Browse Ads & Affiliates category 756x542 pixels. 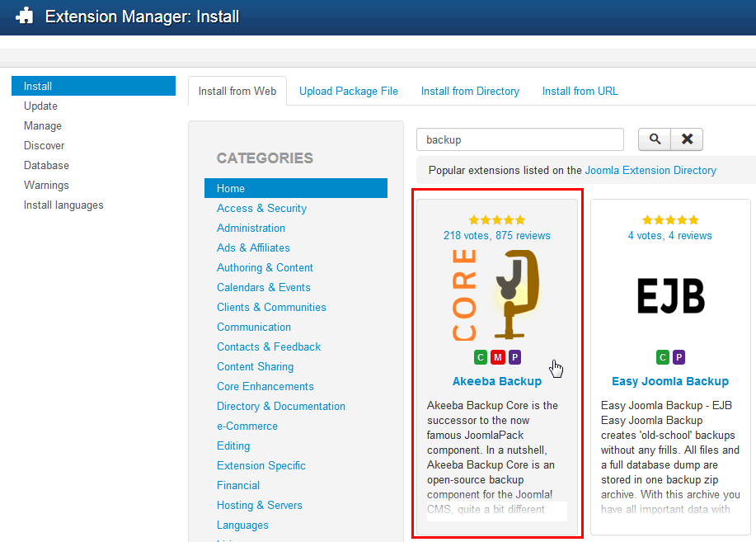coord(253,247)
